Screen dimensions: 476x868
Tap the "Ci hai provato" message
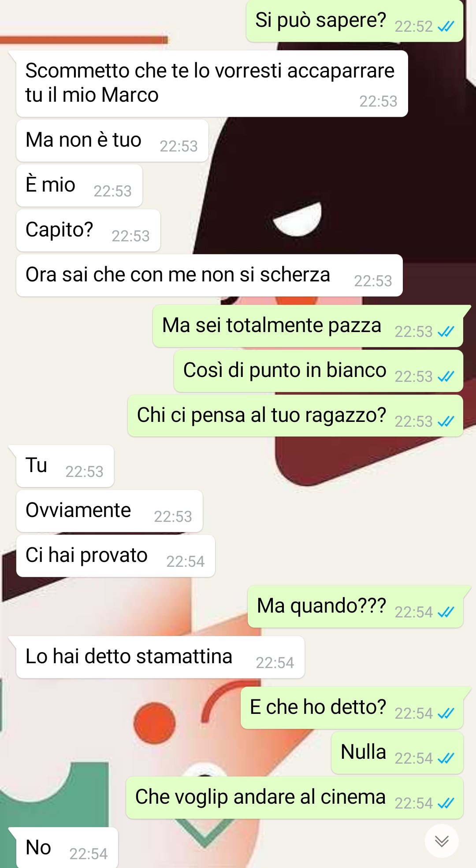pyautogui.click(x=115, y=556)
